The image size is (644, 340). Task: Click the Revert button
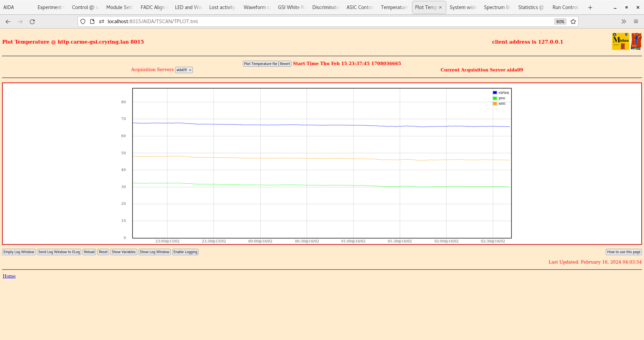(x=285, y=64)
